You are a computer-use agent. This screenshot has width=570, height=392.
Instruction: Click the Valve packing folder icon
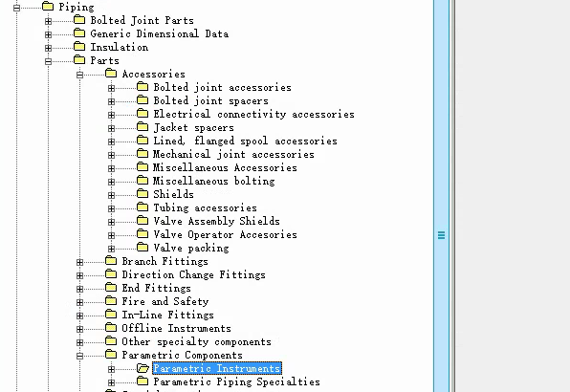142,248
